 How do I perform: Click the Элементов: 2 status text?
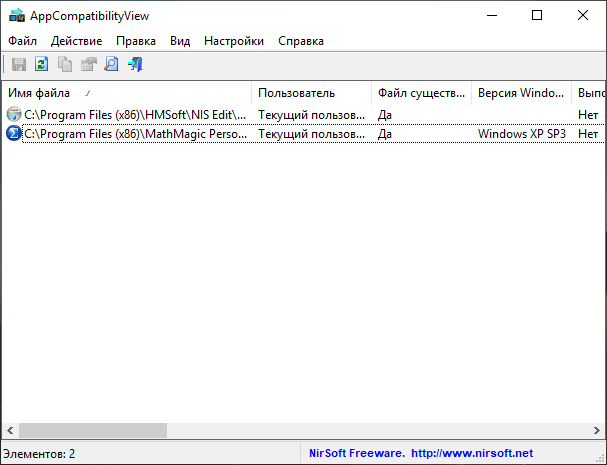coord(39,453)
